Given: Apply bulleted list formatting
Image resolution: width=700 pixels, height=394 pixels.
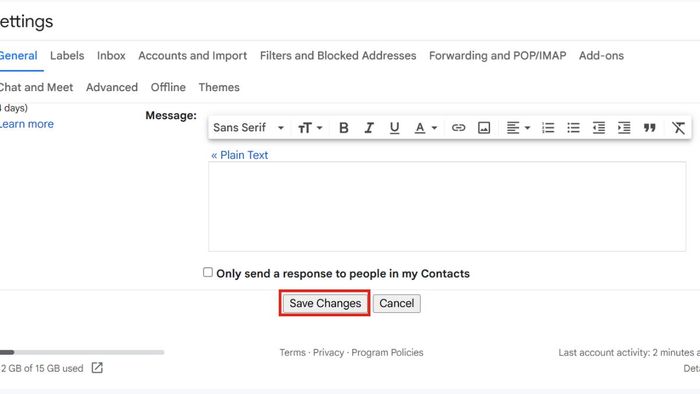Looking at the screenshot, I should [573, 128].
